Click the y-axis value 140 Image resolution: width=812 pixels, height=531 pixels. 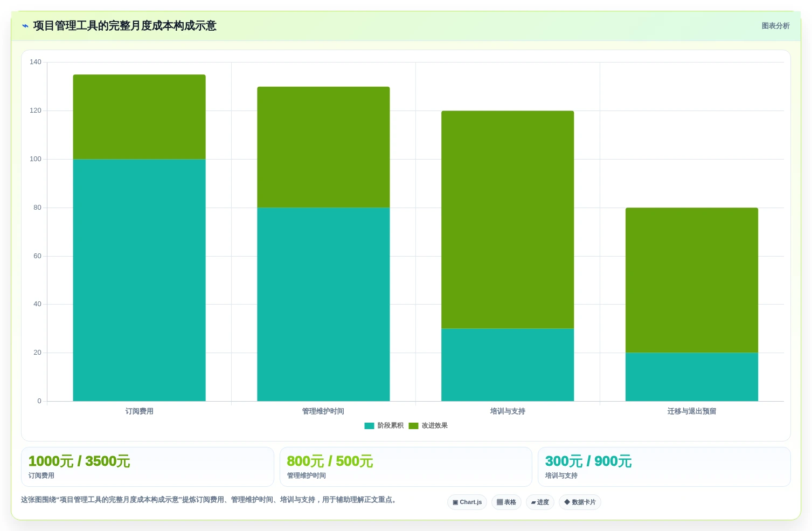click(x=36, y=62)
